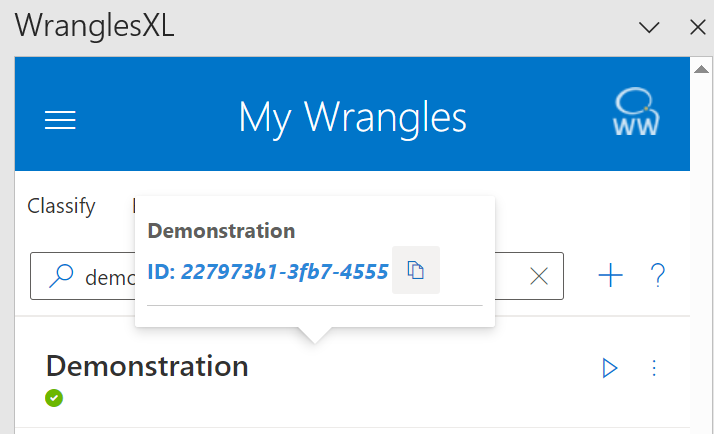The width and height of the screenshot is (714, 434).
Task: Click the My Wrangles header title
Action: (352, 117)
